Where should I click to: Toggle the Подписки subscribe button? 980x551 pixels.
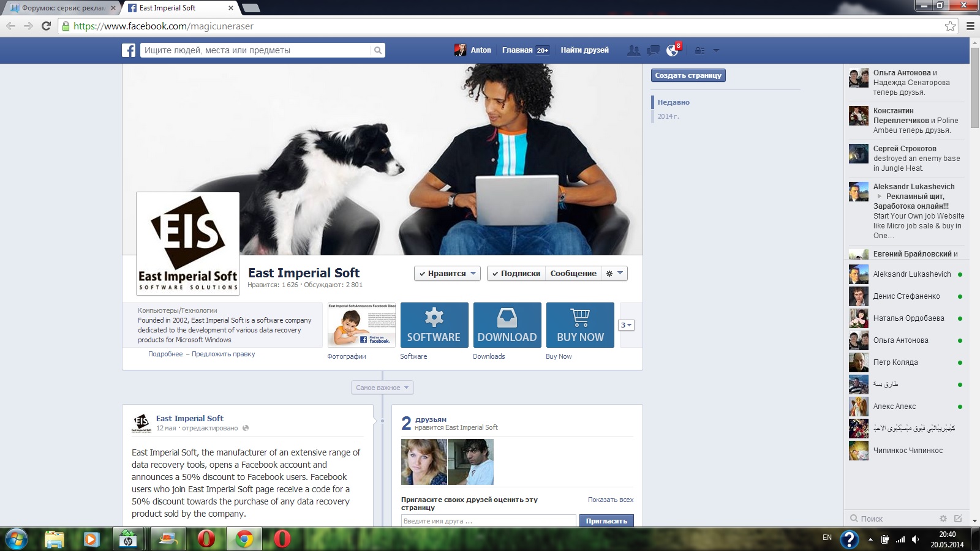516,274
